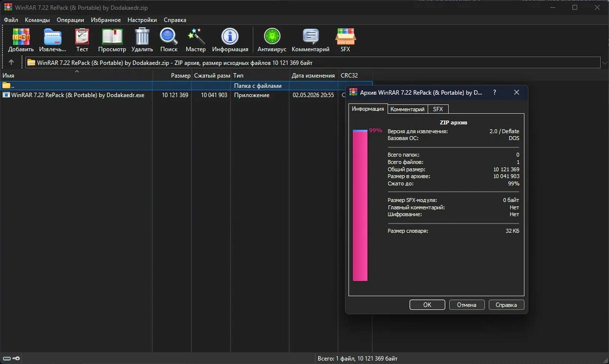Click the archive path address field
609x364 pixels.
click(x=313, y=63)
